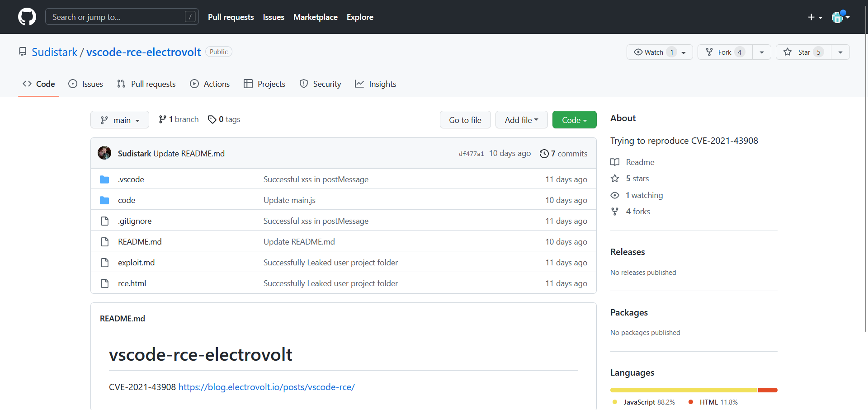Expand the Watch notifications dropdown arrow
This screenshot has width=868, height=410.
pyautogui.click(x=684, y=52)
